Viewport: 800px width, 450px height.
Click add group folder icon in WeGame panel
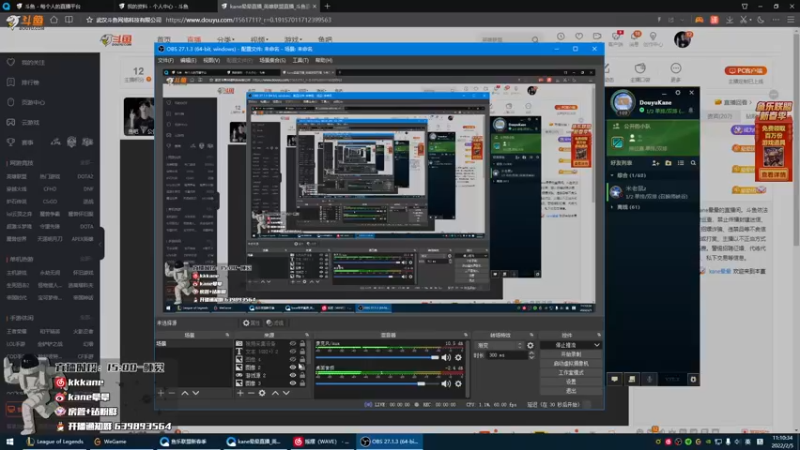668,163
